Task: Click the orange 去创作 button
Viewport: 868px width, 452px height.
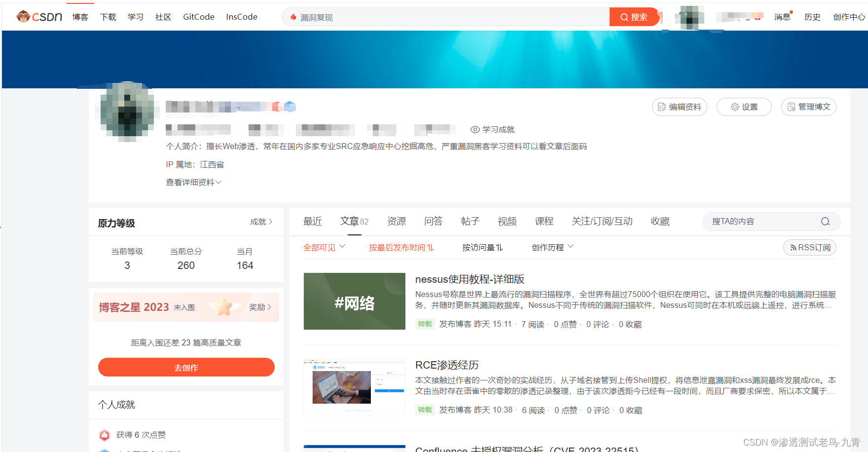Action: coord(186,367)
